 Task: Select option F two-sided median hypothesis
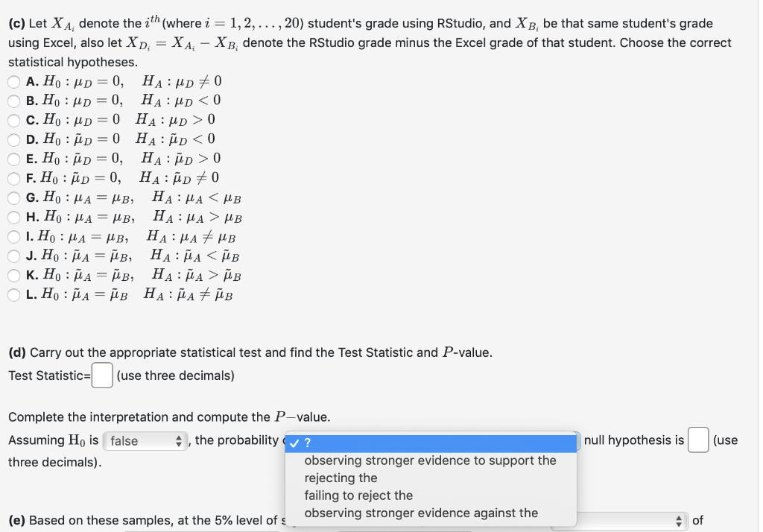pyautogui.click(x=13, y=177)
